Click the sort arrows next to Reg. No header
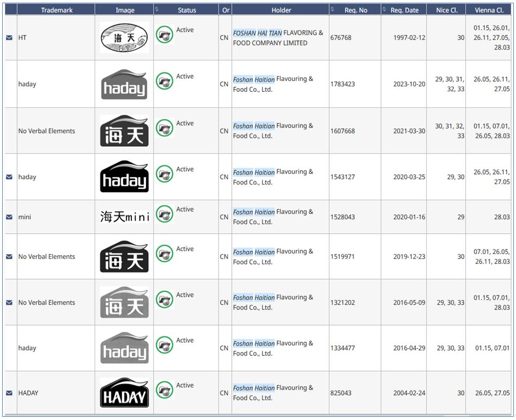 point(333,10)
